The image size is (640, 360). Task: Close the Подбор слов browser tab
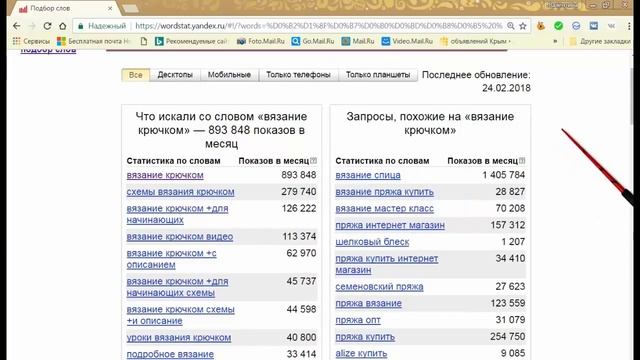110,9
